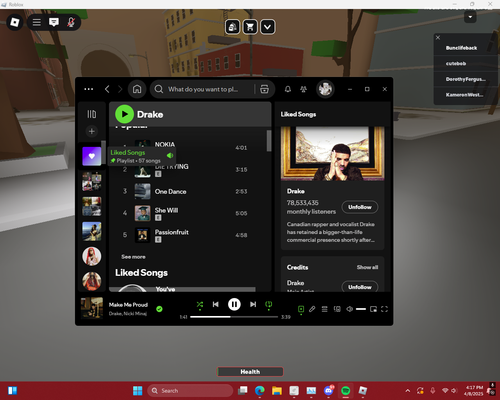The height and width of the screenshot is (400, 500).
Task: Toggle repeat mode
Action: click(x=269, y=304)
